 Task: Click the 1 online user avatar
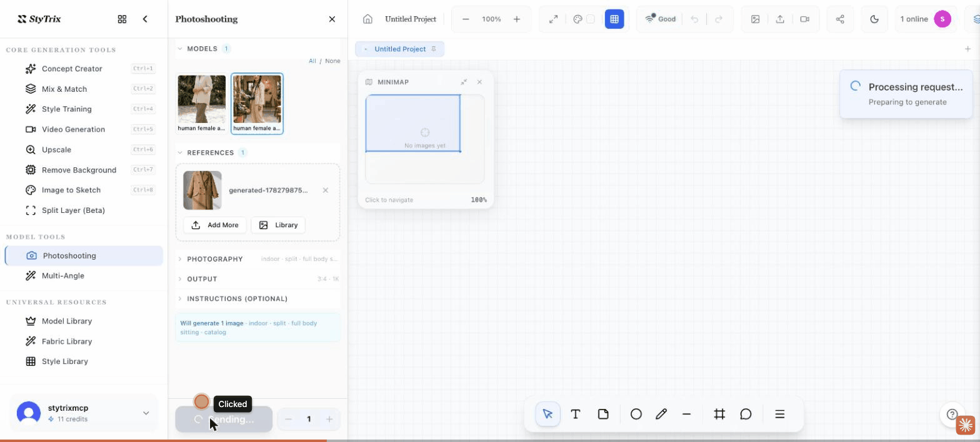[942, 19]
